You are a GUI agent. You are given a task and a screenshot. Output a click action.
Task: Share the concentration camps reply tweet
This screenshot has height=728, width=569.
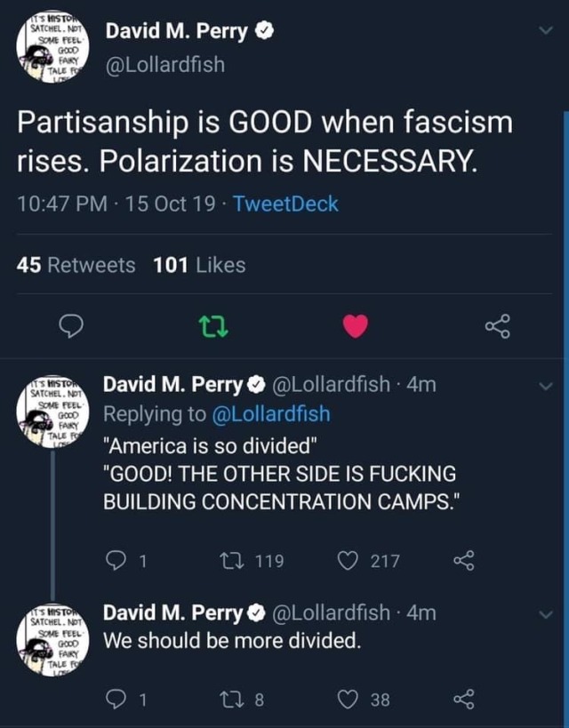(x=463, y=561)
